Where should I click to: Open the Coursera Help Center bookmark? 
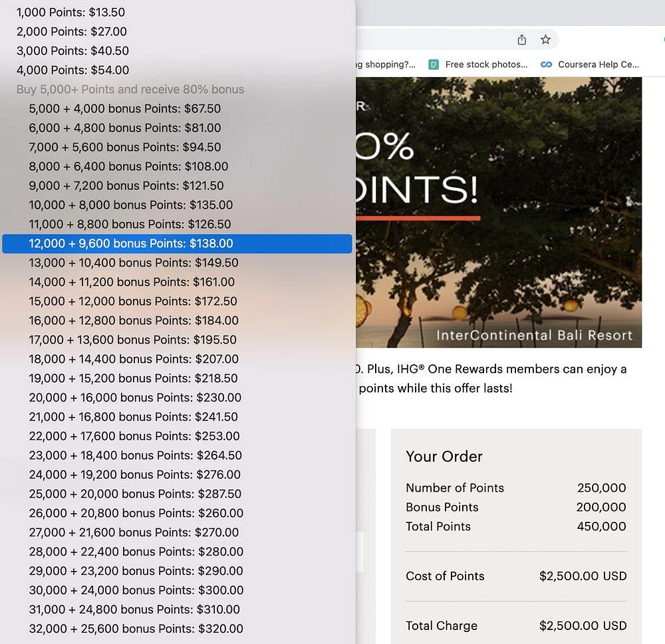[x=590, y=64]
